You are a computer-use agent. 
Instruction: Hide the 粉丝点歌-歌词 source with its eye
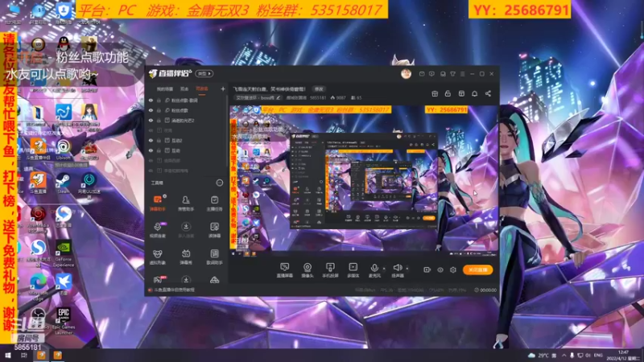point(151,100)
